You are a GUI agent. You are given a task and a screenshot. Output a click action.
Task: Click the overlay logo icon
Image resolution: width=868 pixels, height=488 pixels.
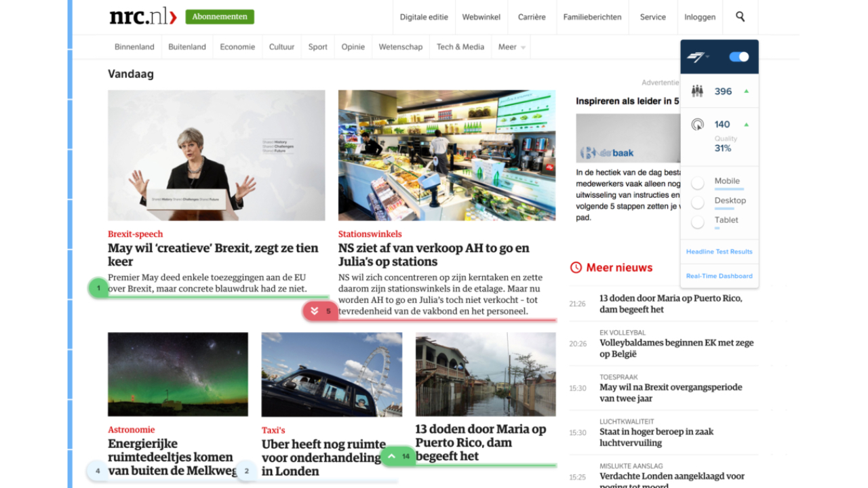696,57
